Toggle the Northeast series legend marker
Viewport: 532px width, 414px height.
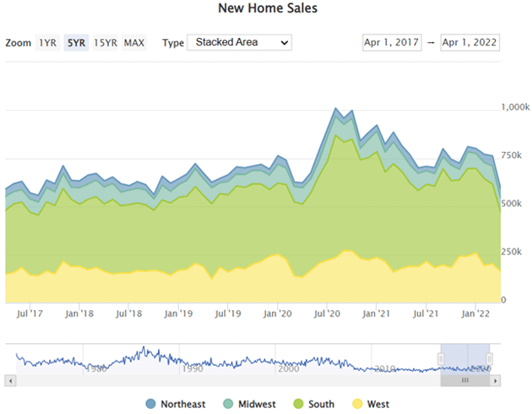tap(151, 404)
